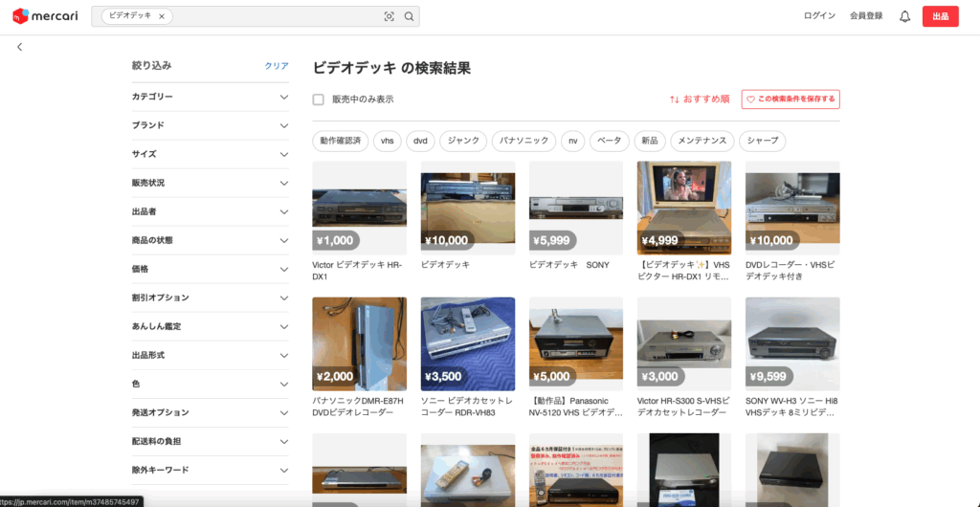This screenshot has width=980, height=507.
Task: Expand the あんしん鑑定 filter
Action: (x=210, y=326)
